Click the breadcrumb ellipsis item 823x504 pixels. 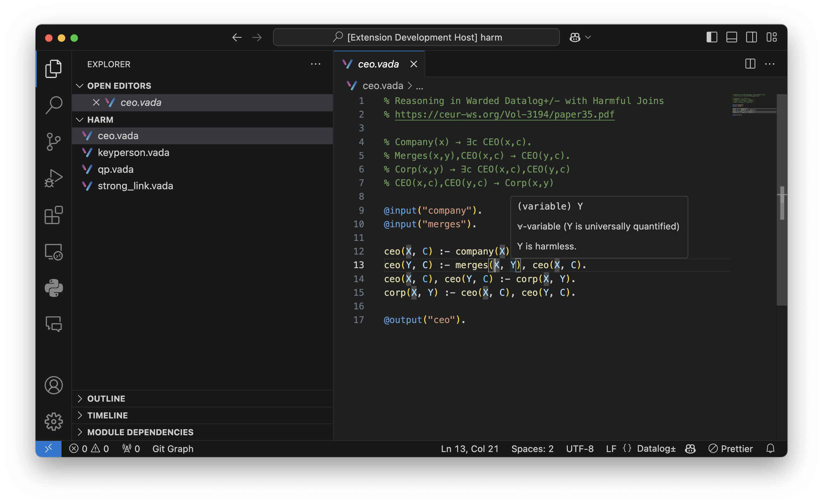(419, 87)
